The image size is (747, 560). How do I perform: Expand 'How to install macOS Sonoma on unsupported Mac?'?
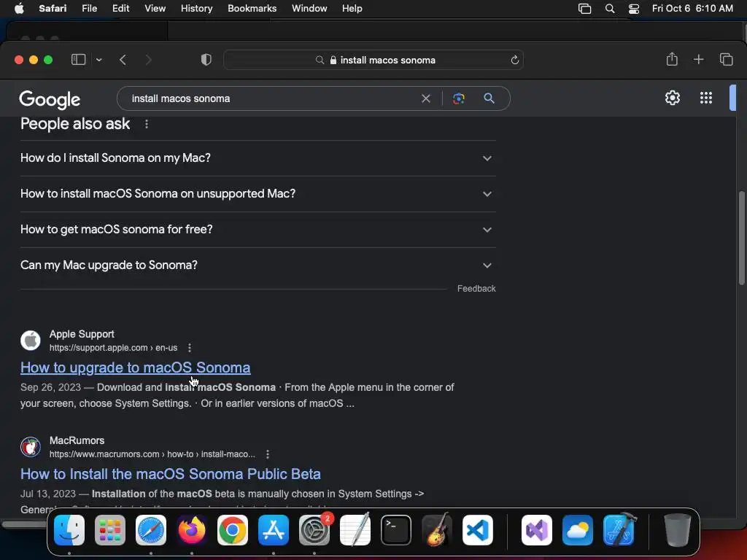[258, 194]
